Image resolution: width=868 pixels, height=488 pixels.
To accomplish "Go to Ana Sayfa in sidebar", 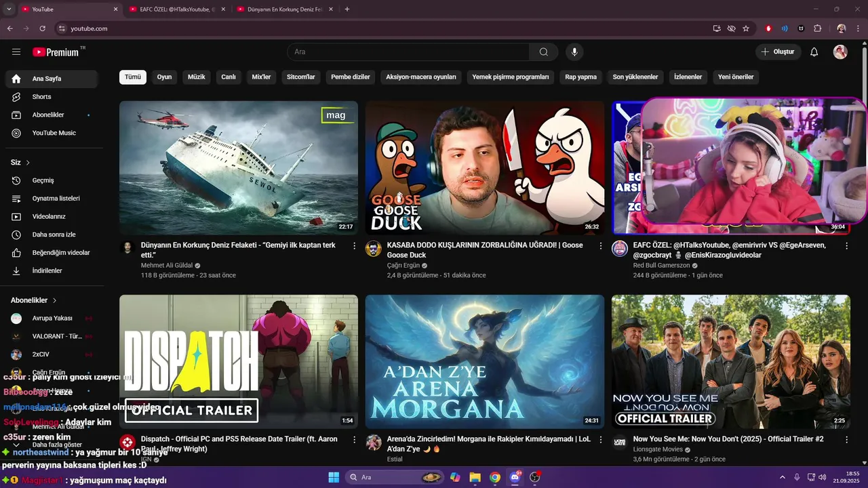I will pos(52,79).
